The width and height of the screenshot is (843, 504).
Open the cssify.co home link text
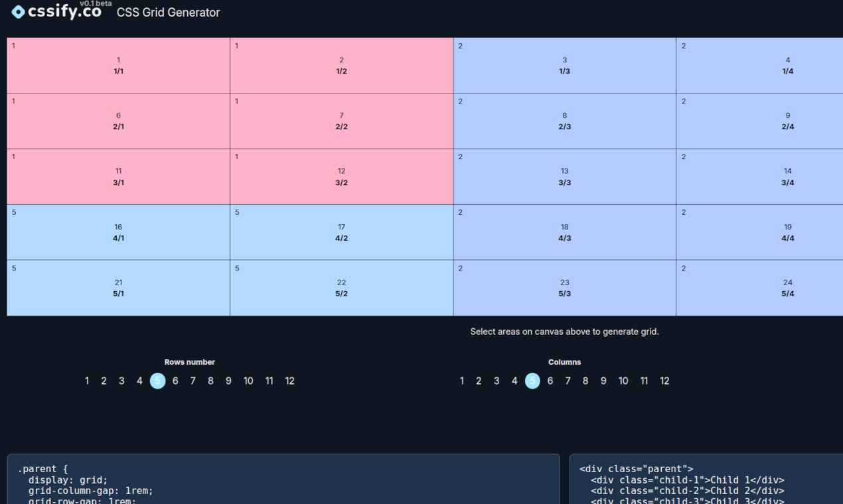point(64,12)
